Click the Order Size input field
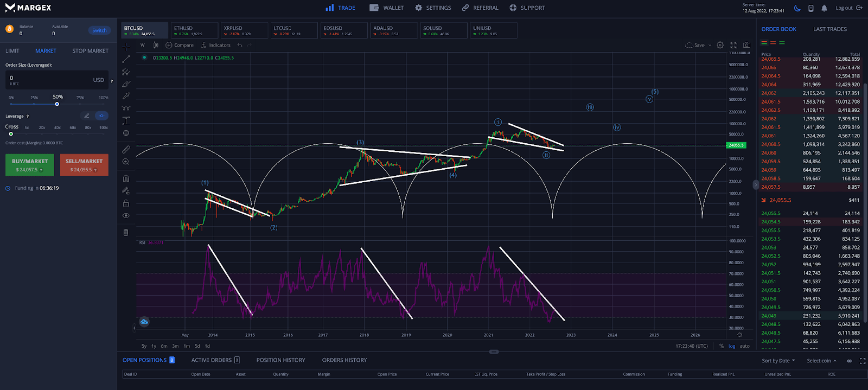Viewport: 868px width, 390px height. point(54,80)
